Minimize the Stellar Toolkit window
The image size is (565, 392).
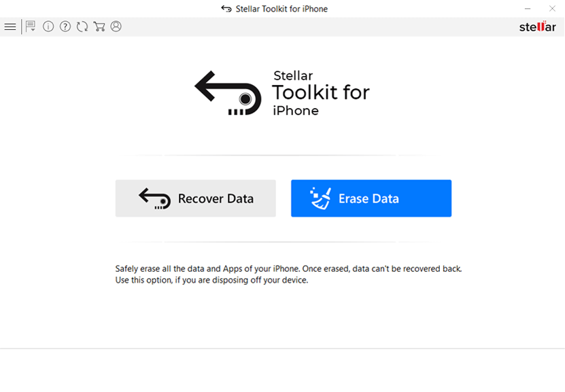pos(528,9)
